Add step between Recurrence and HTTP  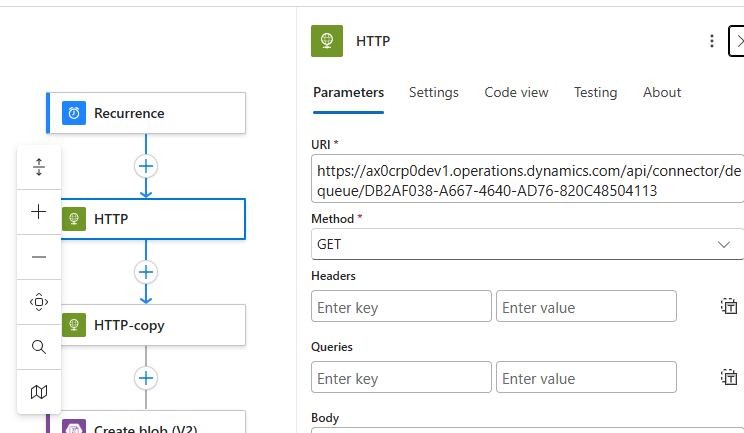tap(146, 166)
